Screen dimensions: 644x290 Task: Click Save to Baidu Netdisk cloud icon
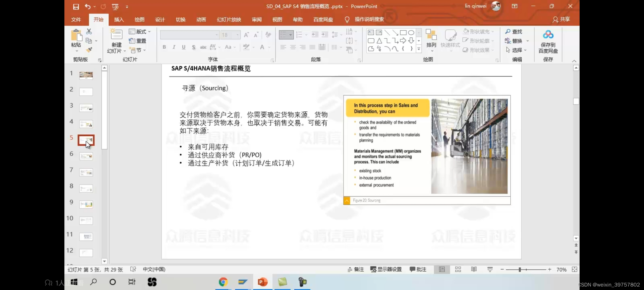(x=548, y=35)
